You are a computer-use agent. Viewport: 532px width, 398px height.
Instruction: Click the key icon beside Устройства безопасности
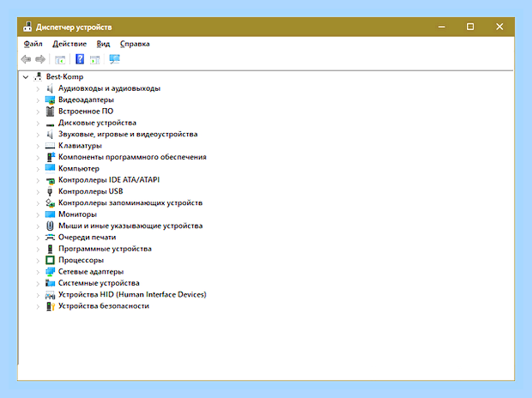(51, 306)
